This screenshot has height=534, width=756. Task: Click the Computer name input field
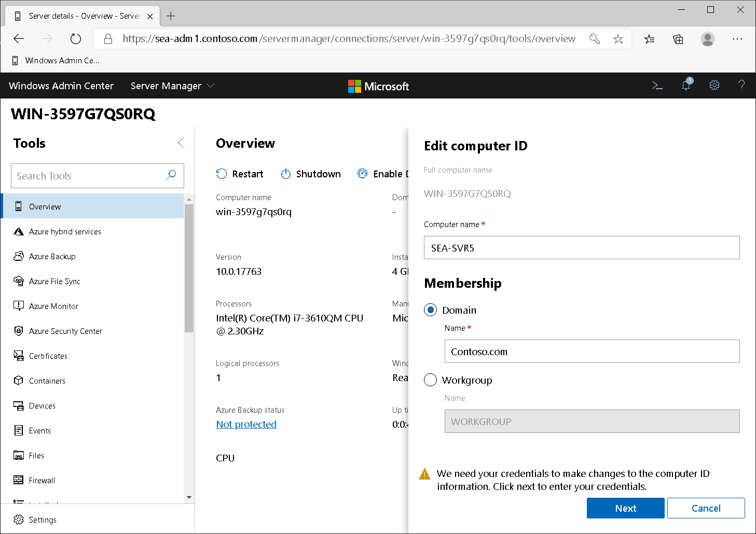pos(582,248)
